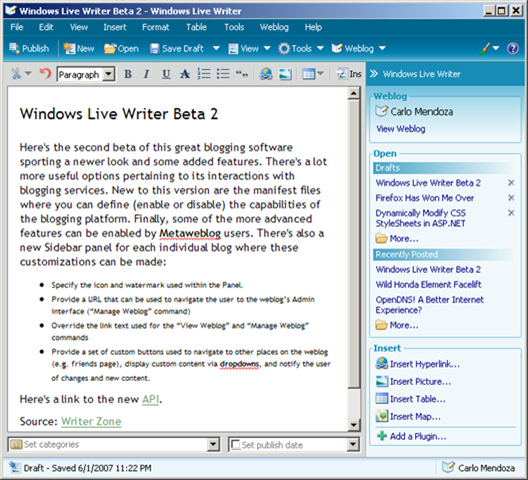Open the File menu
528x480 pixels.
tap(17, 27)
